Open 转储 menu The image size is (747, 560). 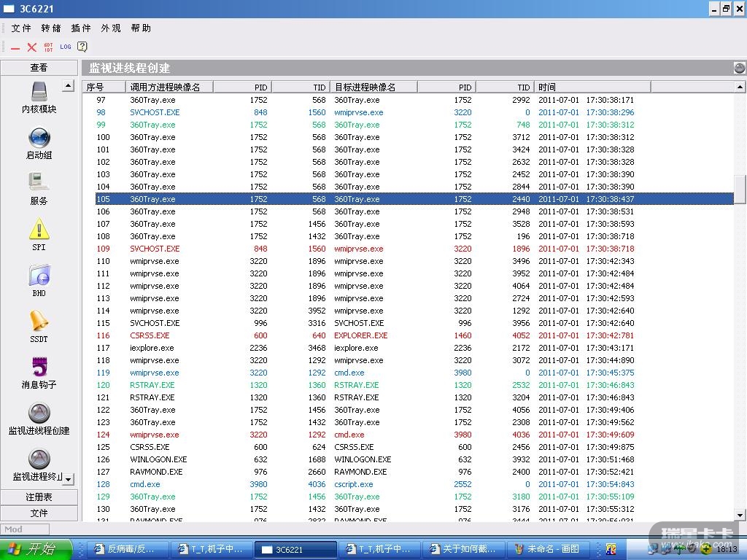point(51,28)
